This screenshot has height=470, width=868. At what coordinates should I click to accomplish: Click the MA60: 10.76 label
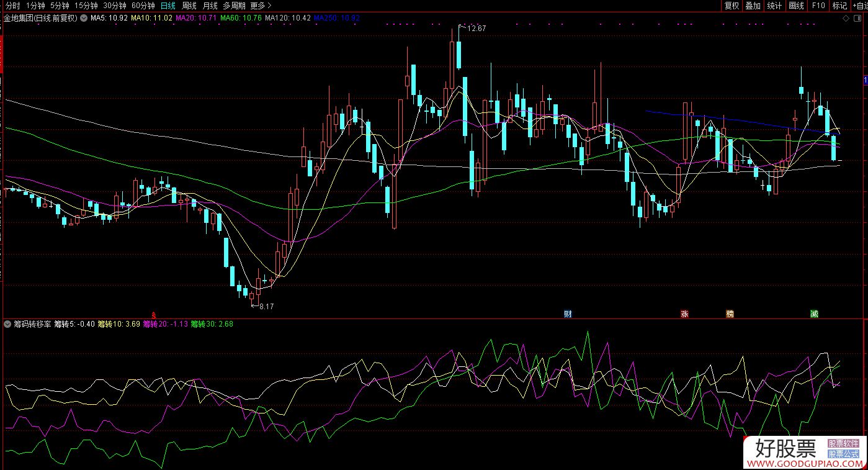[x=241, y=18]
